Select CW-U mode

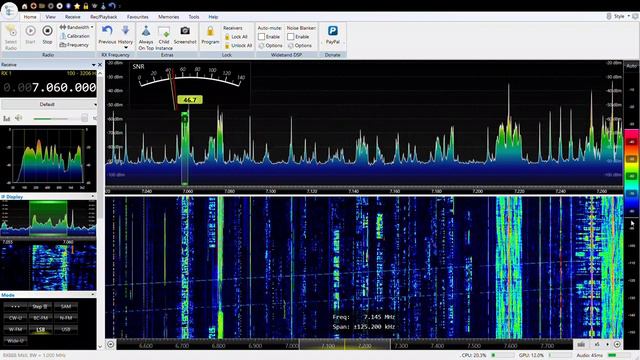[x=16, y=318]
